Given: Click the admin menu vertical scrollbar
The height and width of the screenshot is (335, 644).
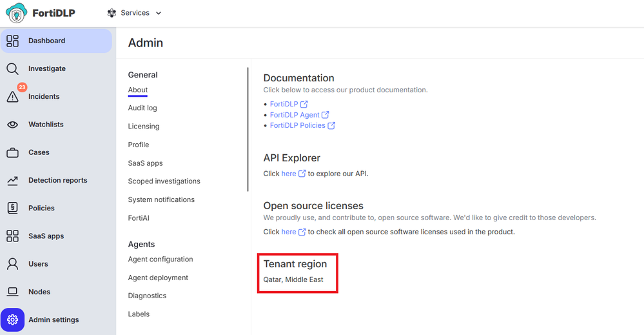Looking at the screenshot, I should click(x=248, y=129).
